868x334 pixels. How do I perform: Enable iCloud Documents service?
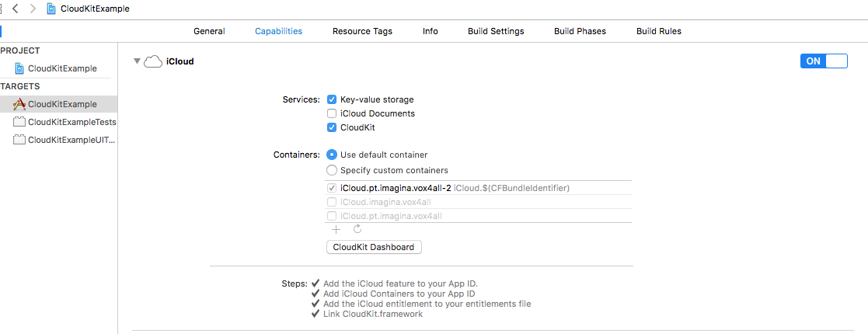332,113
